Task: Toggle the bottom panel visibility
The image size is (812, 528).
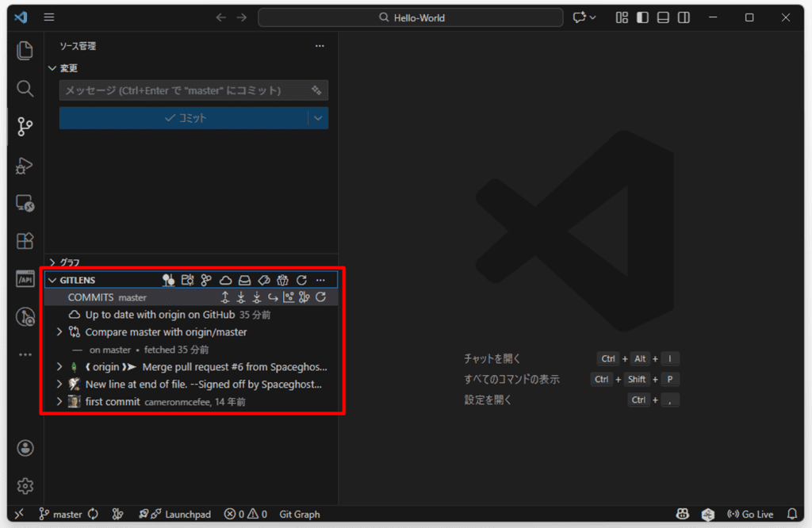Action: [x=663, y=17]
